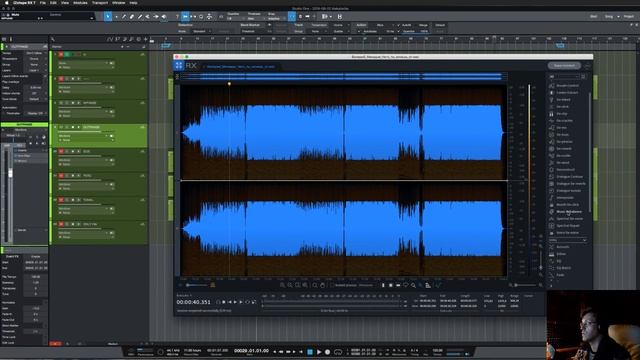640x360 pixels.
Task: Open the De-reverb module
Action: coord(564,149)
